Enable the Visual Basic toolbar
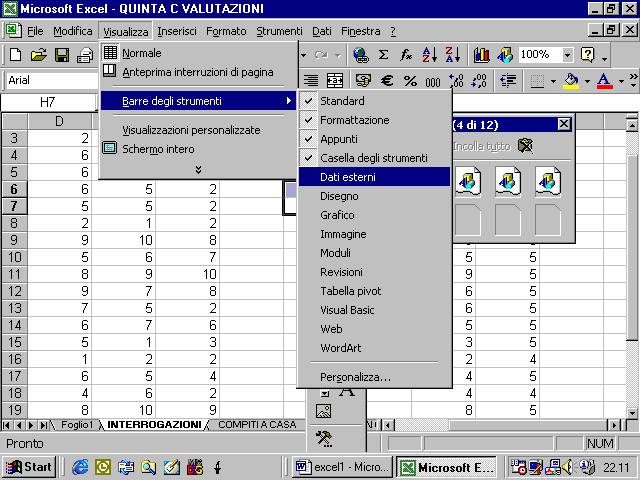Viewport: 640px width, 480px height. point(374,310)
